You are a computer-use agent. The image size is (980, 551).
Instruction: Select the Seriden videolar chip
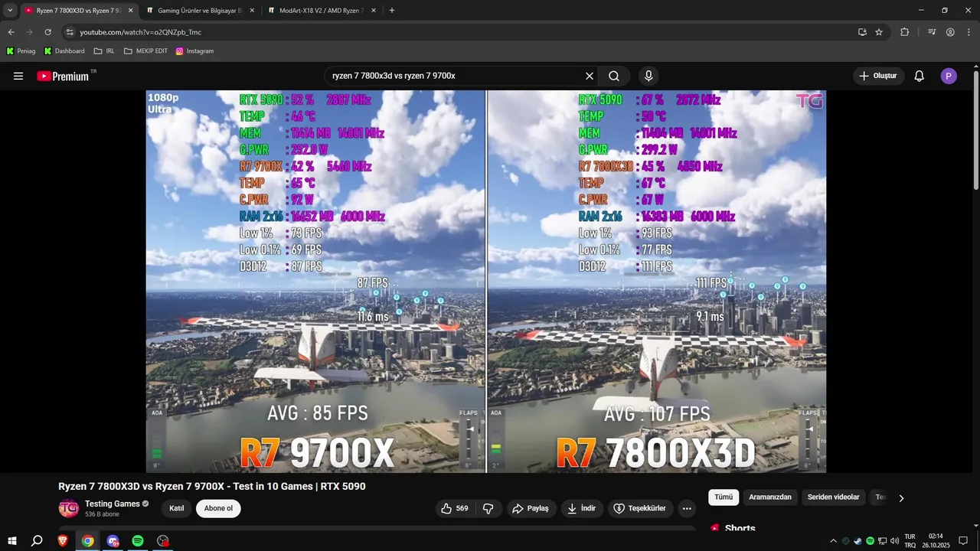(x=834, y=497)
